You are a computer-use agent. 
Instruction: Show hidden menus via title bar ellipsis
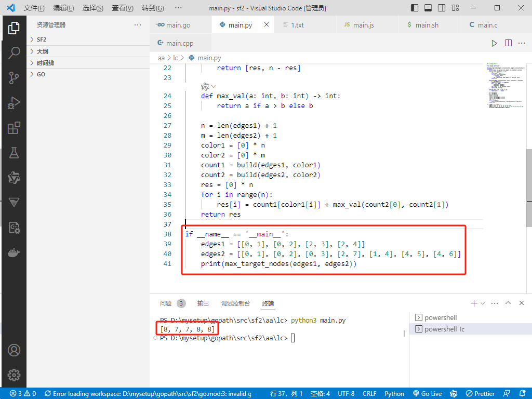[x=178, y=8]
